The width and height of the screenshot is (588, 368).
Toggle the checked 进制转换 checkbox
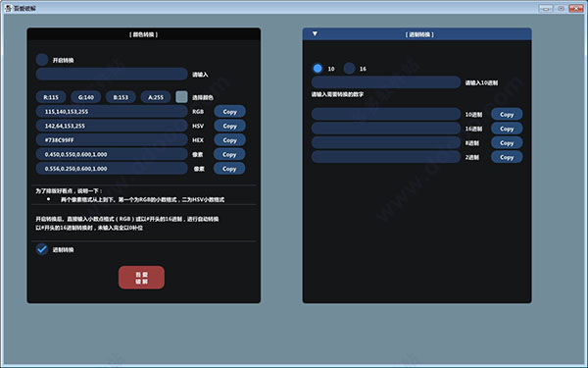(42, 249)
